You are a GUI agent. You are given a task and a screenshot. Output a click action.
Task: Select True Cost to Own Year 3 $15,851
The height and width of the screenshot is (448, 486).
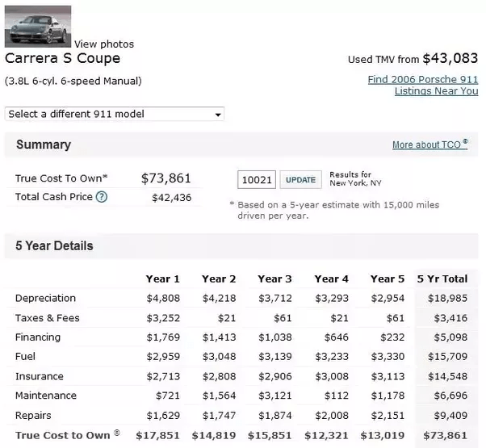270,435
